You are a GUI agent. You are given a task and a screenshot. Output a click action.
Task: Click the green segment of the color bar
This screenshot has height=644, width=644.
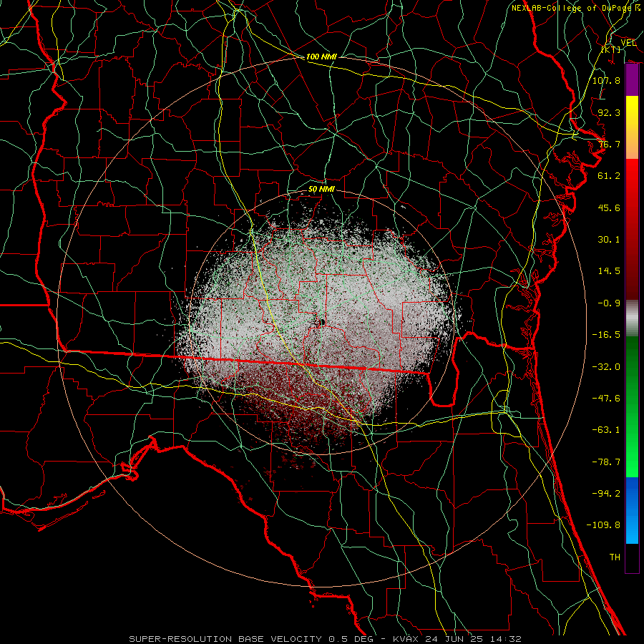click(x=632, y=406)
